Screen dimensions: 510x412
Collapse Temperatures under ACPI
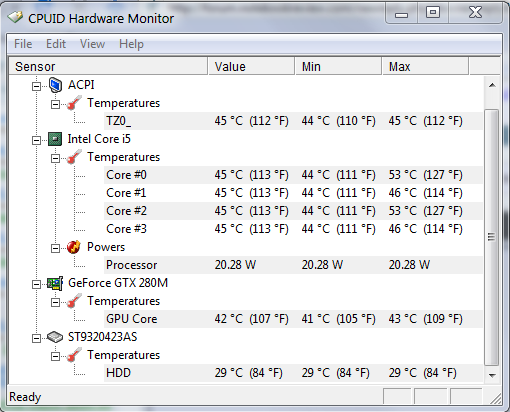coord(55,104)
